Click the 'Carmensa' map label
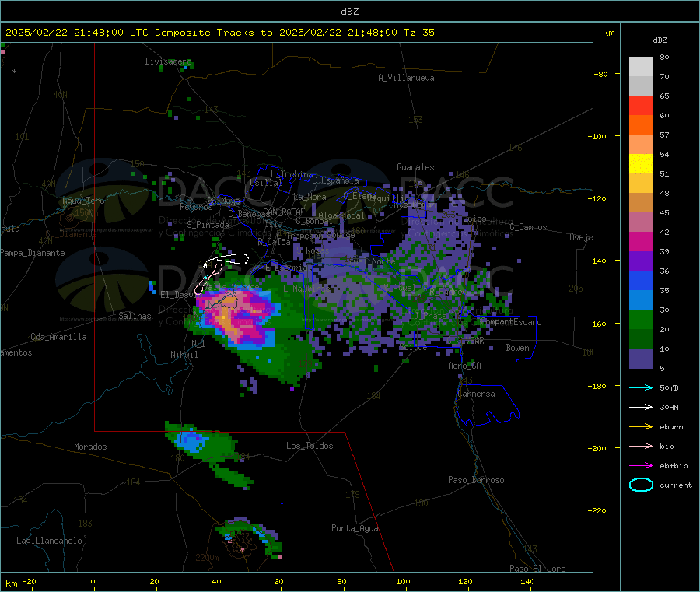This screenshot has height=592, width=700. point(476,394)
